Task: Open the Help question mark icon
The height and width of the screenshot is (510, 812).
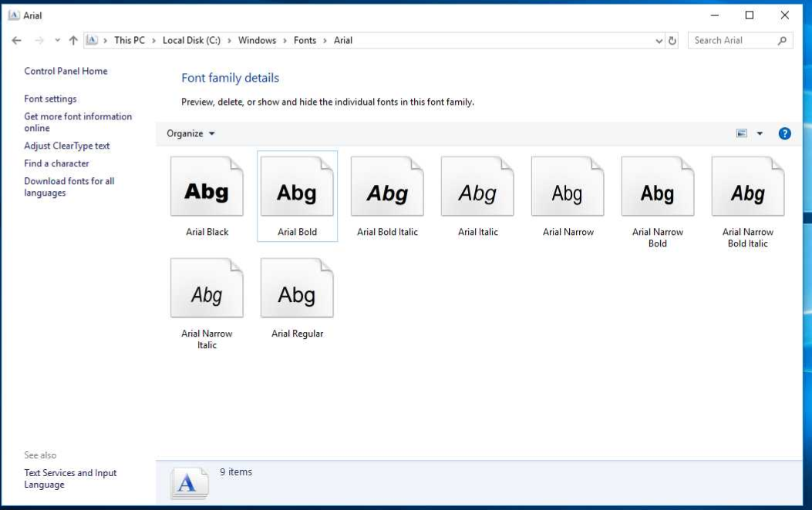Action: (x=784, y=133)
